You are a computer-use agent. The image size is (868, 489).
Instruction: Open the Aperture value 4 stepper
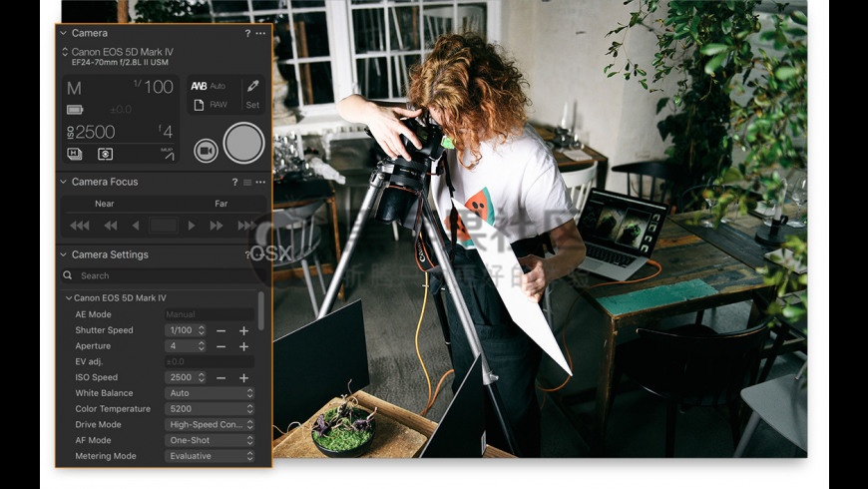click(186, 346)
